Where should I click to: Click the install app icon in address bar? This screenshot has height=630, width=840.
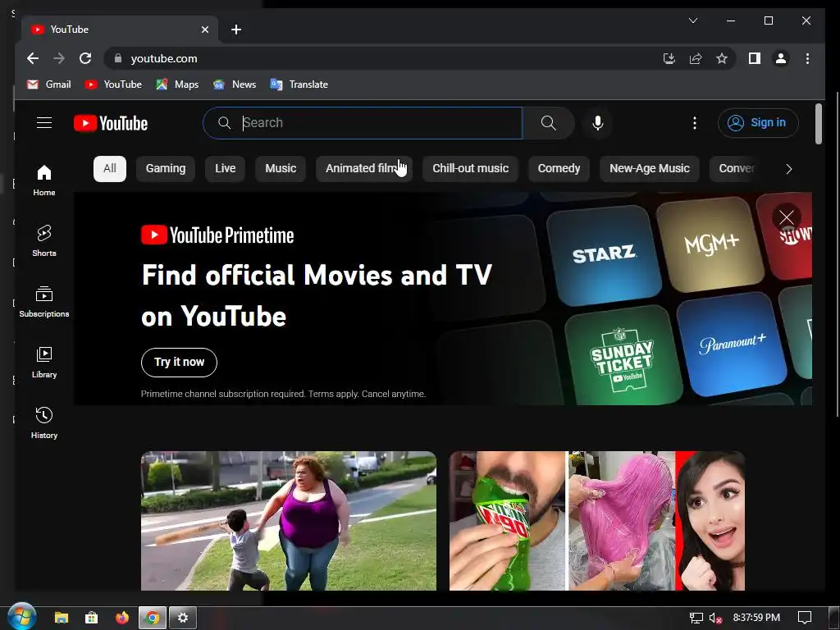[669, 58]
